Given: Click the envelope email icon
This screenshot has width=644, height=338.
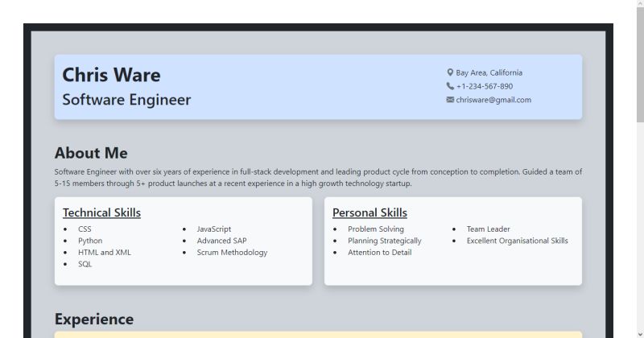Looking at the screenshot, I should 450,100.
